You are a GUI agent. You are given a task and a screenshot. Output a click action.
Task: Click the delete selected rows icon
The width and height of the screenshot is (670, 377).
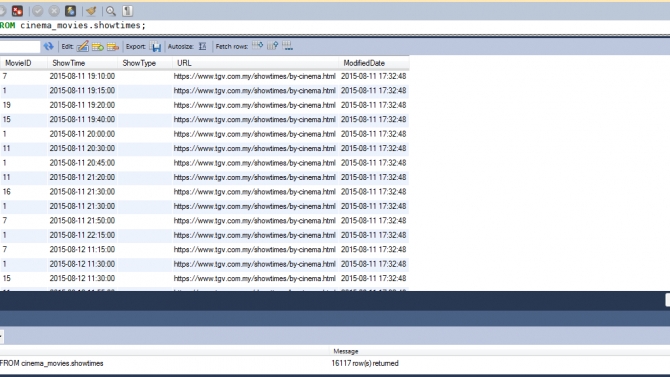[x=113, y=46]
